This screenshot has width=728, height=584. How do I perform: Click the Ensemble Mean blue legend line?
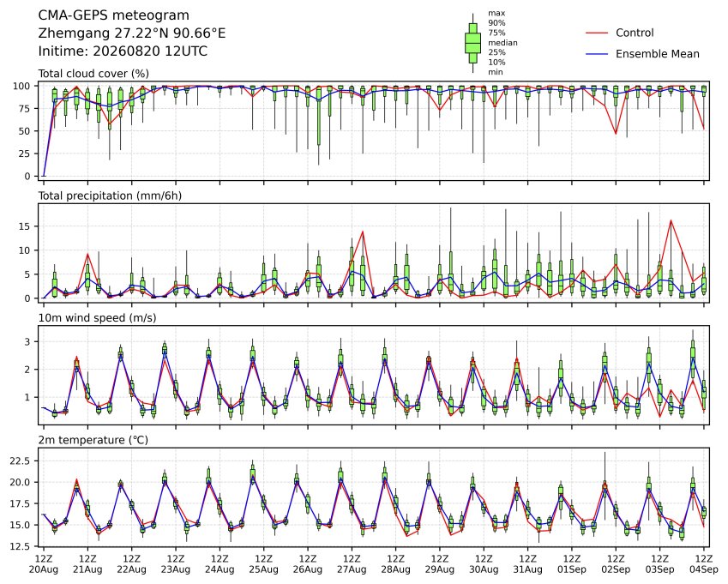pyautogui.click(x=597, y=54)
